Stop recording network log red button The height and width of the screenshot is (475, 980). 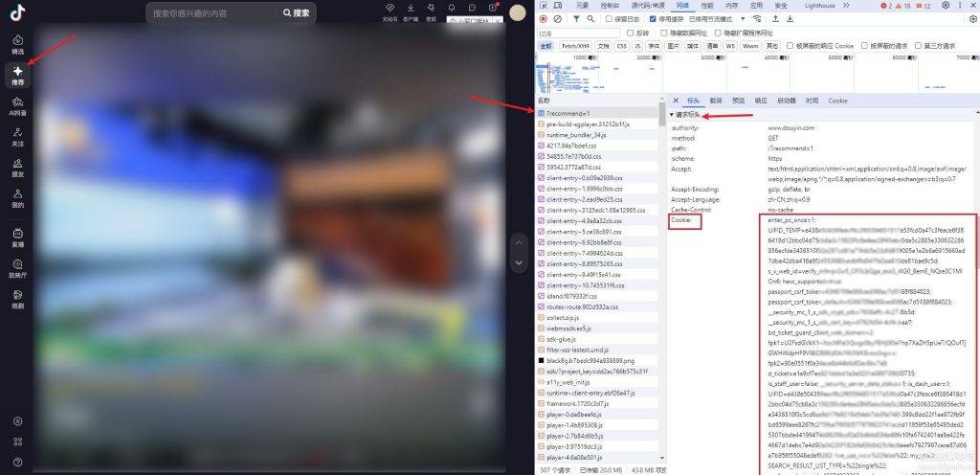click(x=544, y=19)
